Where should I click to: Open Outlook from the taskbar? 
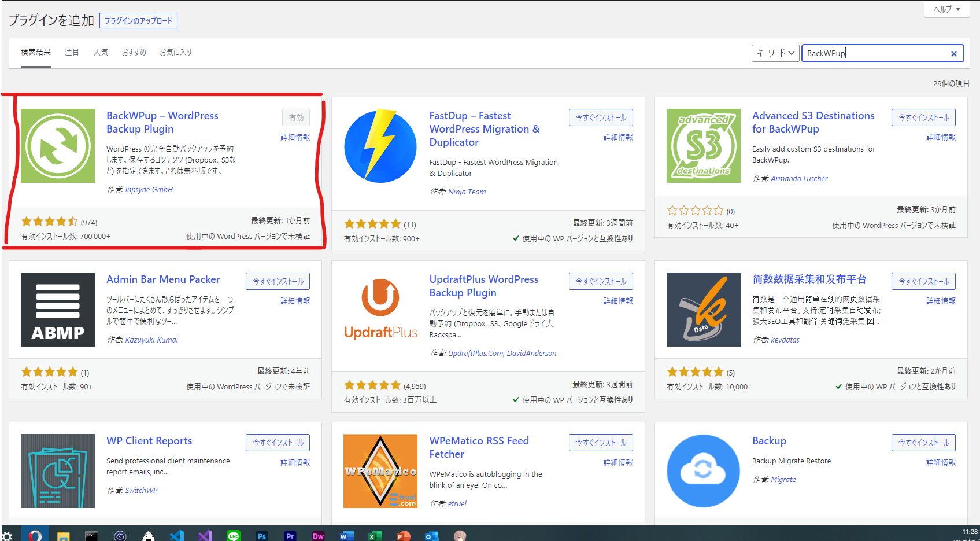(432, 536)
